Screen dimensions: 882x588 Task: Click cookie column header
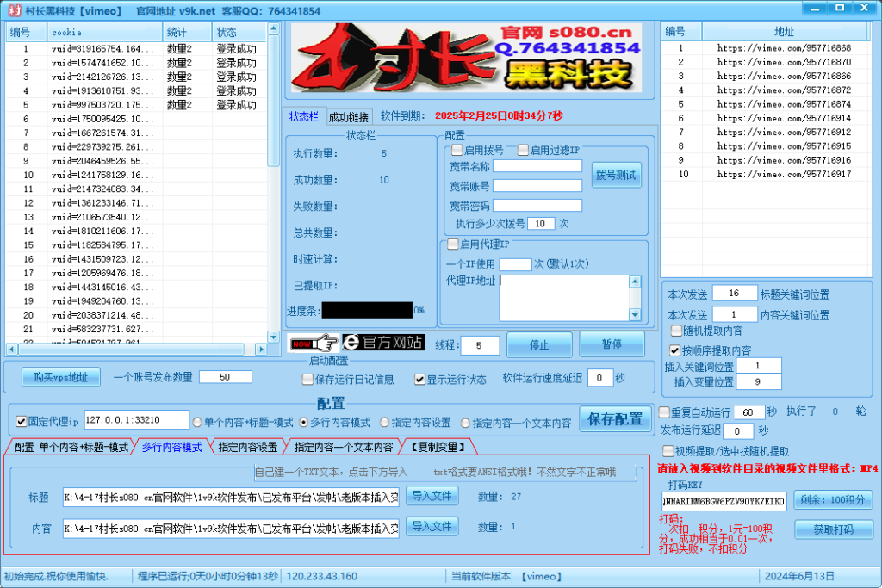coord(104,32)
